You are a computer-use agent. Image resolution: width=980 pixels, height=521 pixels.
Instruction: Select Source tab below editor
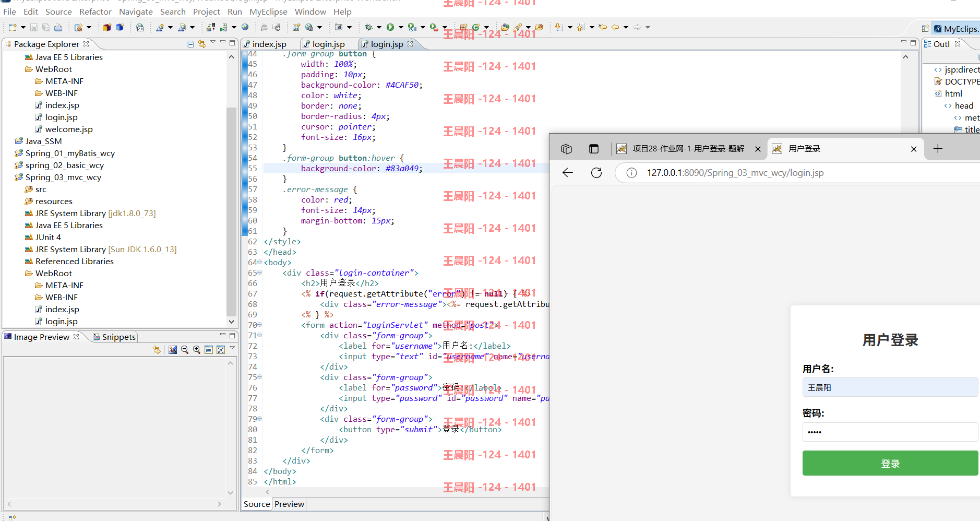(257, 504)
